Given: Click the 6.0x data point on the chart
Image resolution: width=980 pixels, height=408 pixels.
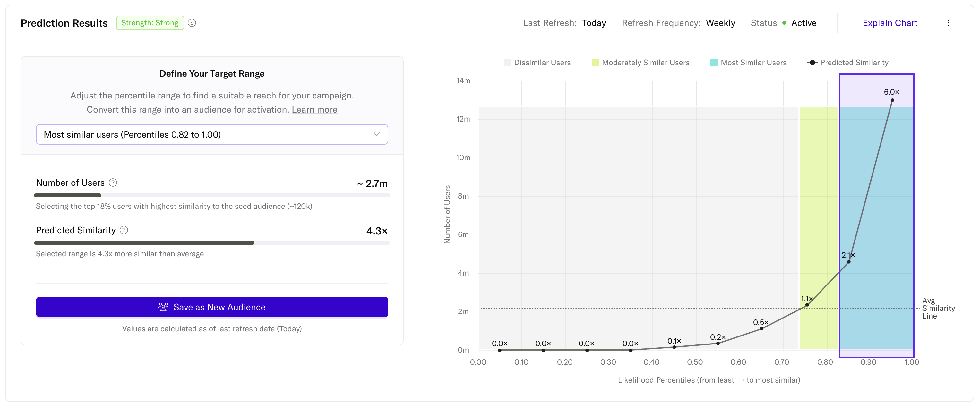Looking at the screenshot, I should tap(892, 100).
